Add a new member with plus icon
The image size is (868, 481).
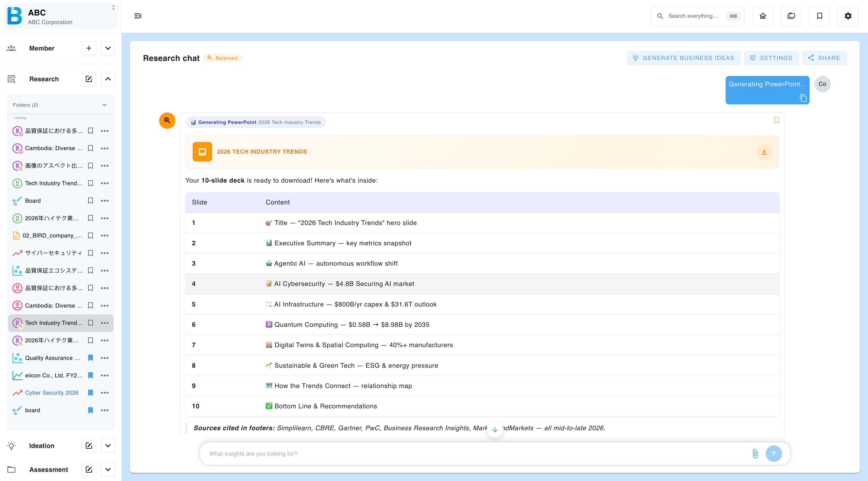(x=89, y=48)
